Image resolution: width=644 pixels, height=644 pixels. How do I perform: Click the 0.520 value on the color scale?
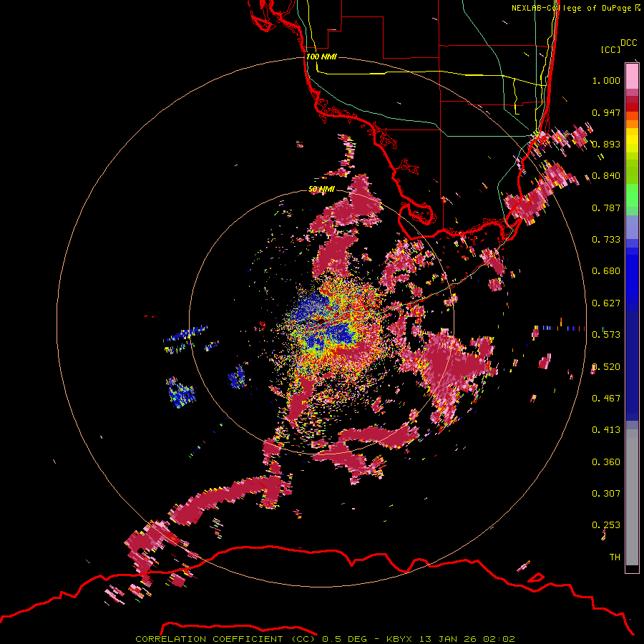606,367
